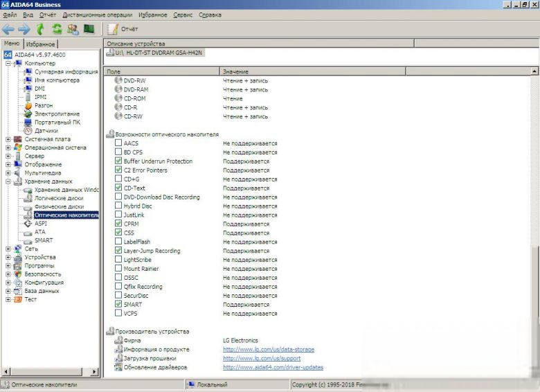Click the green Up level arrow icon

coord(41,29)
